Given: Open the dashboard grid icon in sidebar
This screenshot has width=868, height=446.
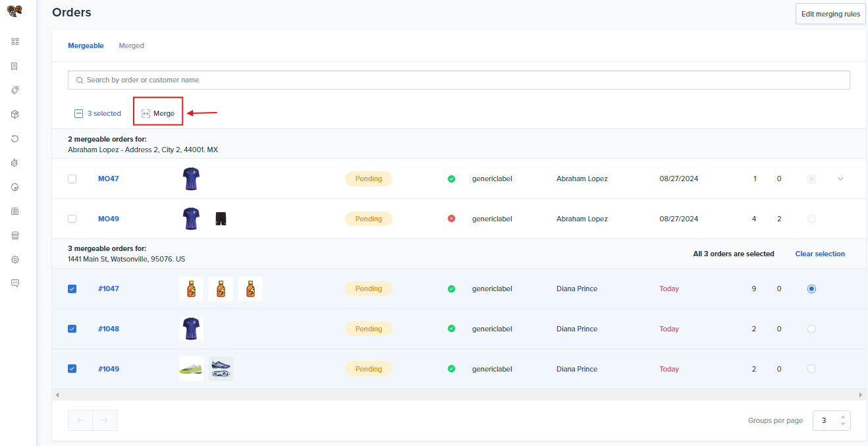Looking at the screenshot, I should coord(15,42).
